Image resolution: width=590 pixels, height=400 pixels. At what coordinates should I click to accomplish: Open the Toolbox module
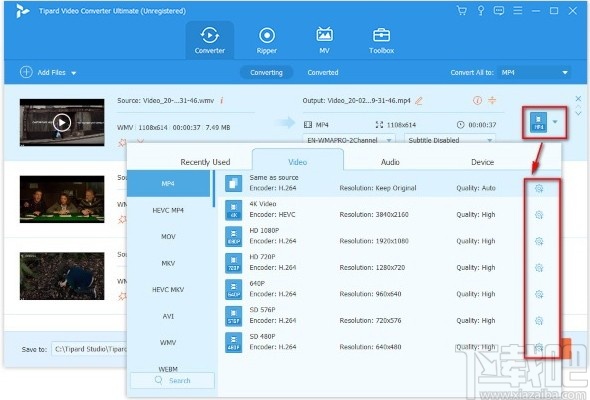(381, 40)
